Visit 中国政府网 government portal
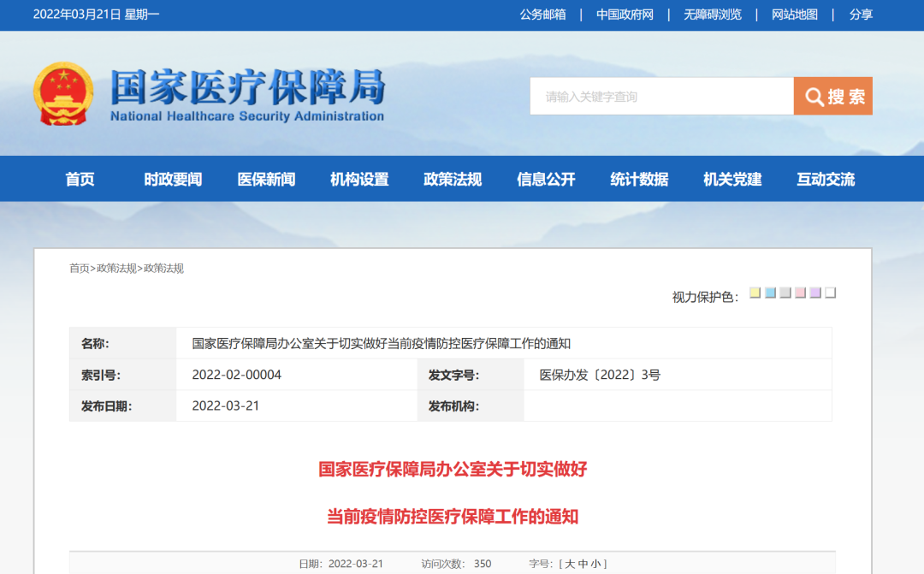The image size is (924, 574). [625, 15]
